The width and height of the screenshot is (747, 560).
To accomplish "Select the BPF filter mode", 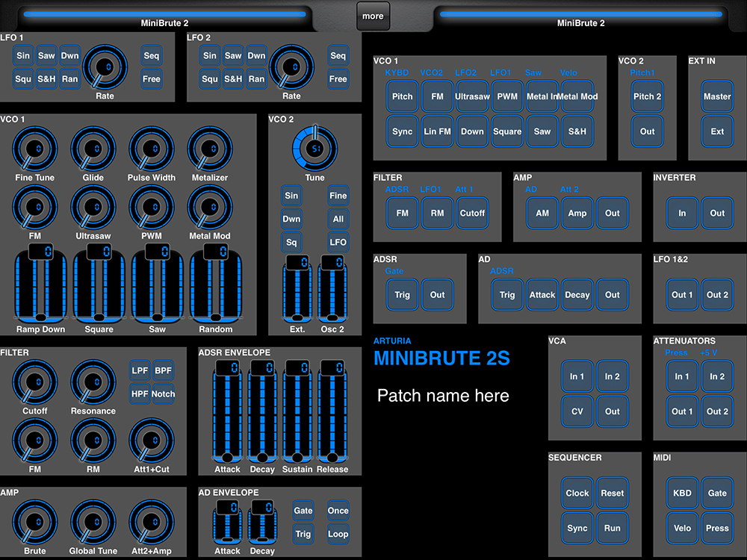I will [163, 370].
